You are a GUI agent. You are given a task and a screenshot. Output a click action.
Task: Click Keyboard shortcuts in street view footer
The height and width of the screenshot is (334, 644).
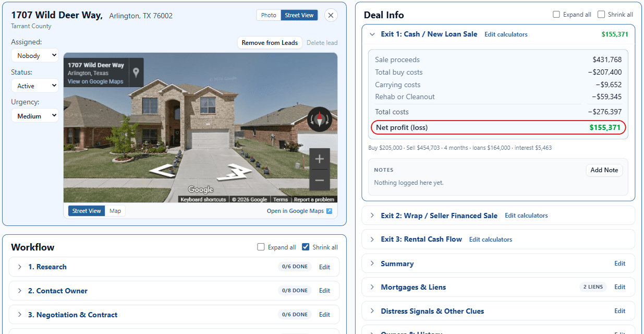coord(203,199)
